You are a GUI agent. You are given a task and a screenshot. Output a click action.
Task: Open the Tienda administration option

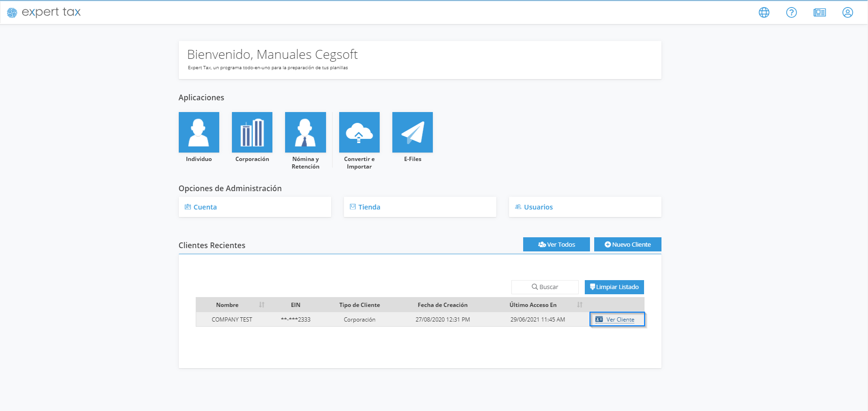click(420, 207)
